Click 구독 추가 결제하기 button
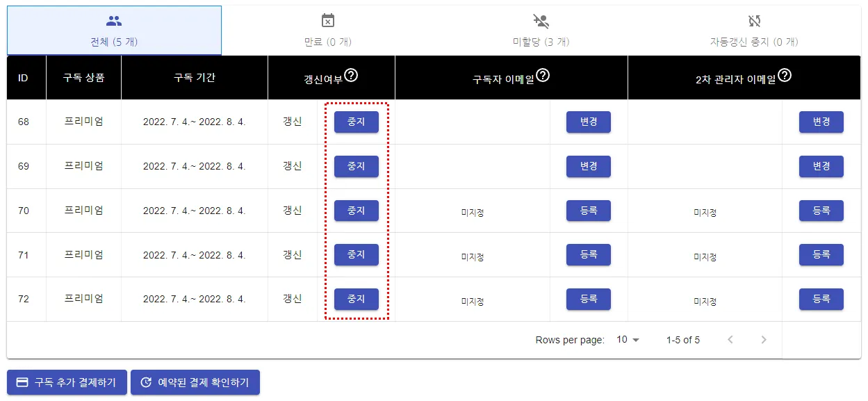Screen dimensions: 868x401 coord(67,382)
